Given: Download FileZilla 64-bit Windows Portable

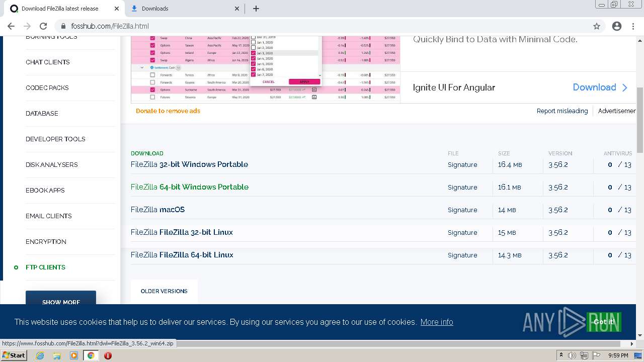Looking at the screenshot, I should click(190, 187).
